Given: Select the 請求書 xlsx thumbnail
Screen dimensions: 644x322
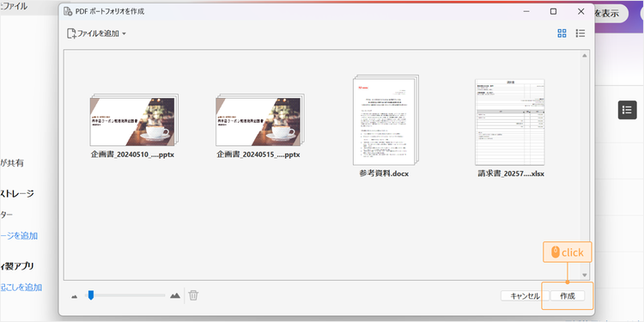Looking at the screenshot, I should tap(510, 123).
